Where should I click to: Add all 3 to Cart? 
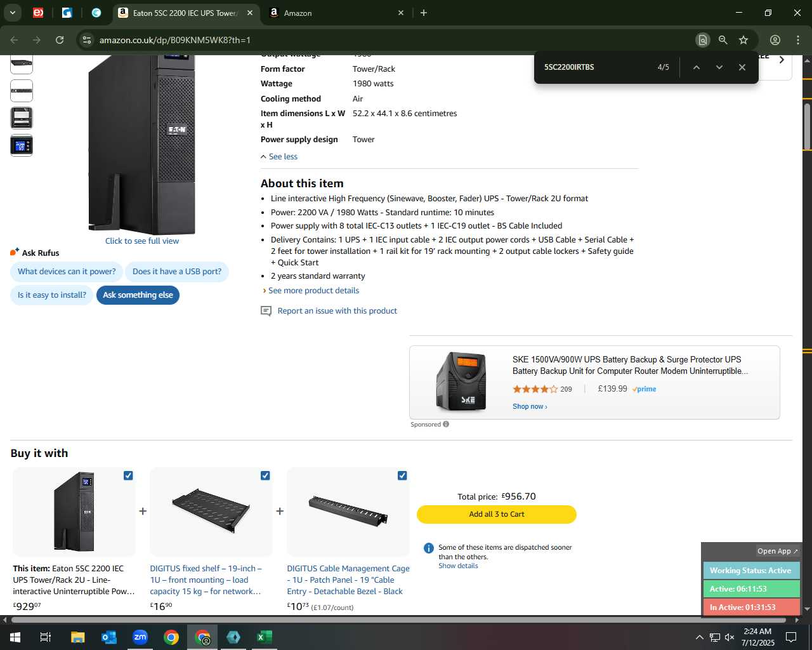[497, 515]
